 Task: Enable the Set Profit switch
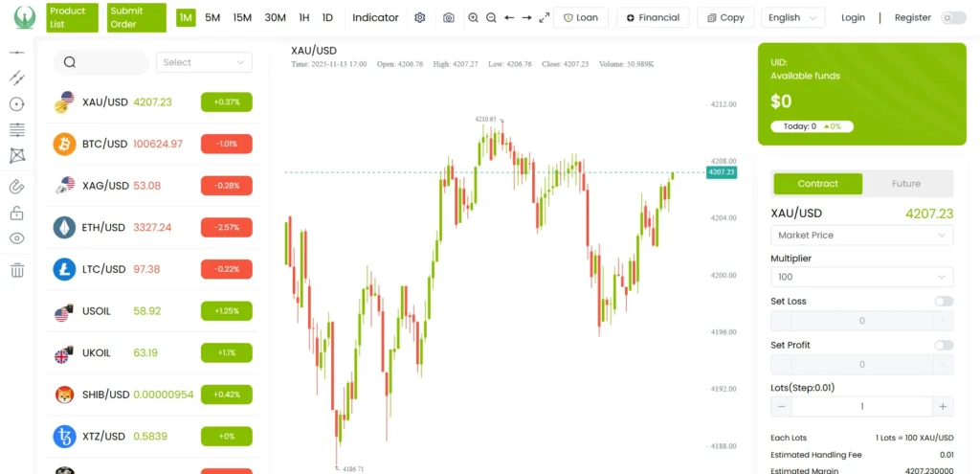click(x=943, y=345)
